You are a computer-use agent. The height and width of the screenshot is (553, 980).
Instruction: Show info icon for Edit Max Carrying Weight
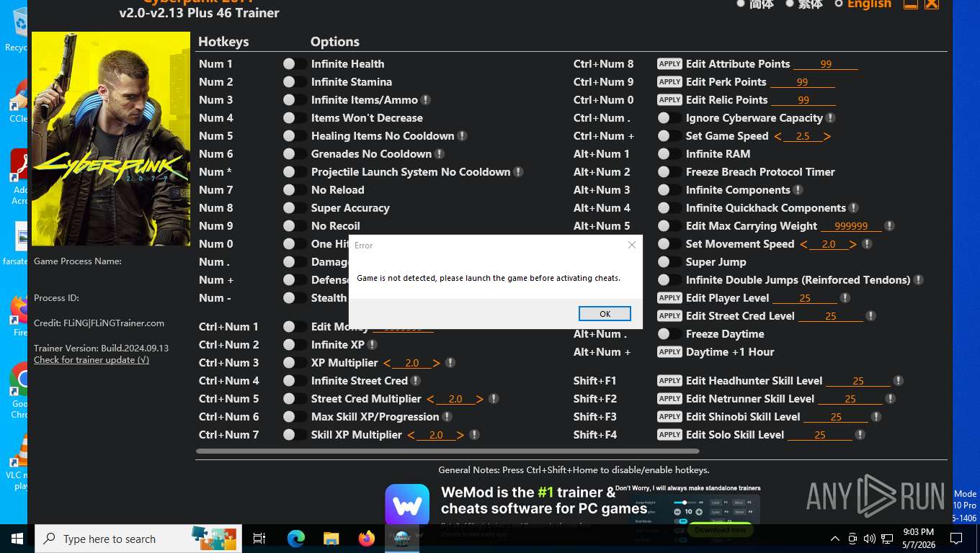tap(890, 226)
